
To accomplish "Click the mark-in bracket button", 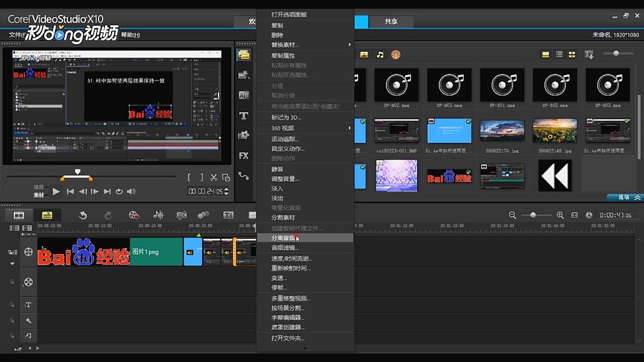I will [190, 177].
